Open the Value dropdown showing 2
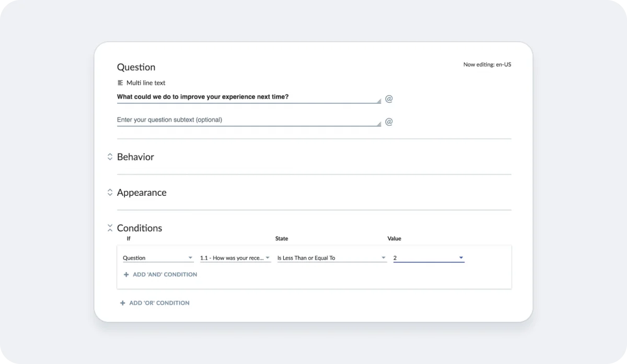Screen dimensions: 627x364 coord(429,258)
